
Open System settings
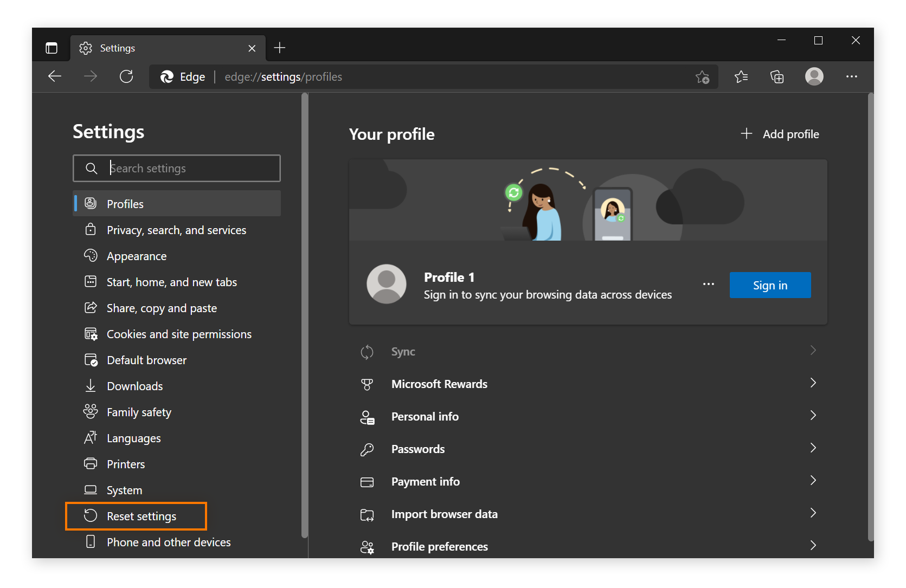[177, 490]
